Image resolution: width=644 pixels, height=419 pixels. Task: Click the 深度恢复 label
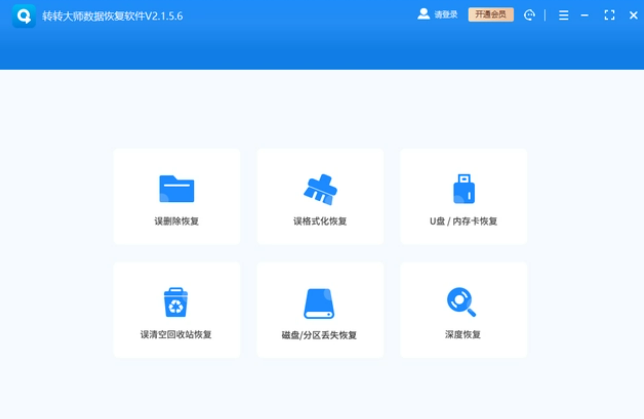(x=463, y=335)
